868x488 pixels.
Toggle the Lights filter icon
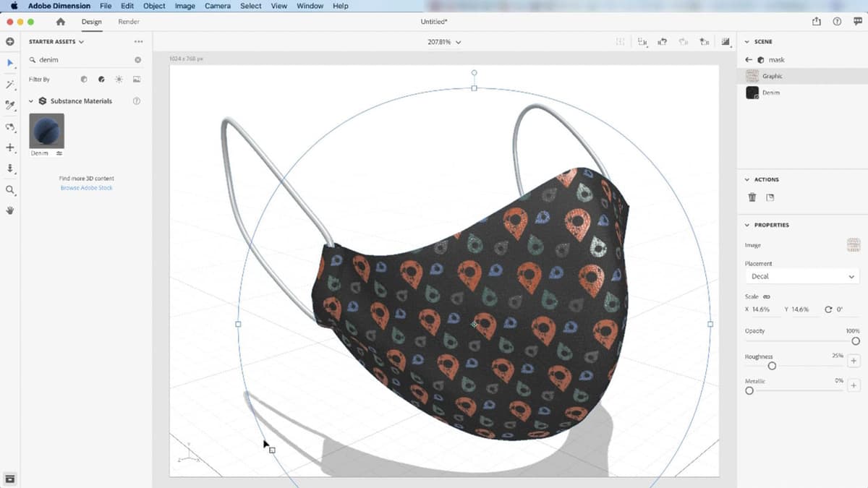pos(118,79)
